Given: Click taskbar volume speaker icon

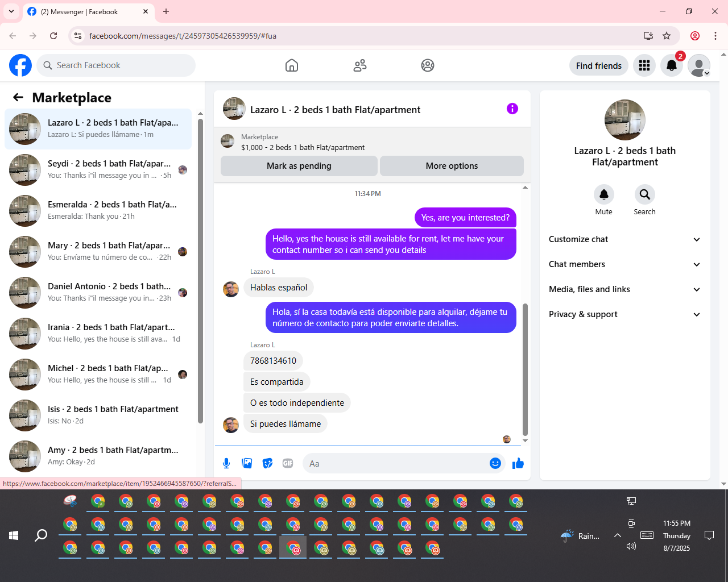Looking at the screenshot, I should pyautogui.click(x=631, y=546).
